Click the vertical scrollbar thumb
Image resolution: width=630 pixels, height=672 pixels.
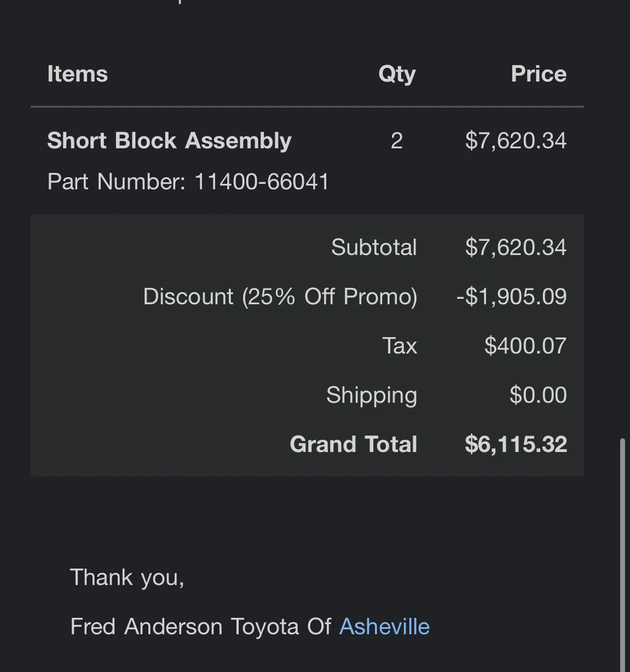point(622,553)
